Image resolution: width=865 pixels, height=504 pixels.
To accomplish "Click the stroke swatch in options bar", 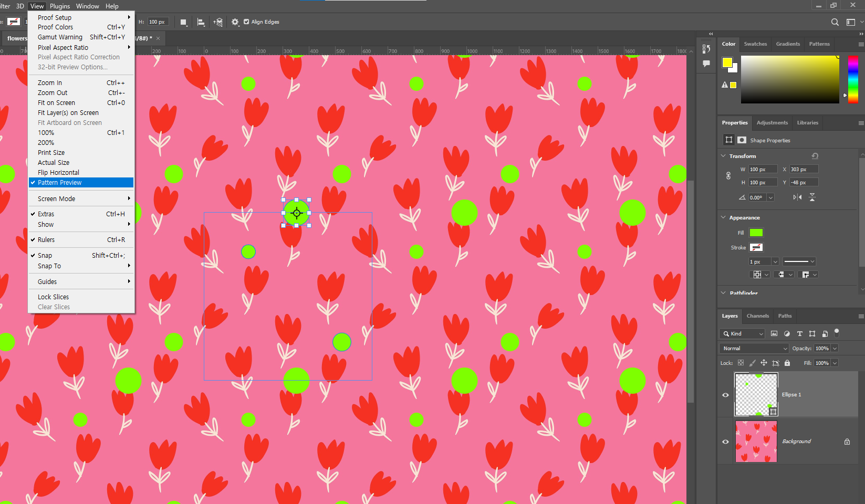I will (14, 22).
